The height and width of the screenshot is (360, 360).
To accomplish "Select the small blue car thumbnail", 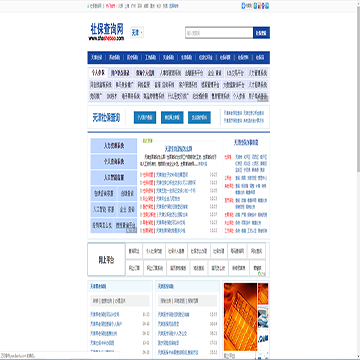I will coord(263,317).
